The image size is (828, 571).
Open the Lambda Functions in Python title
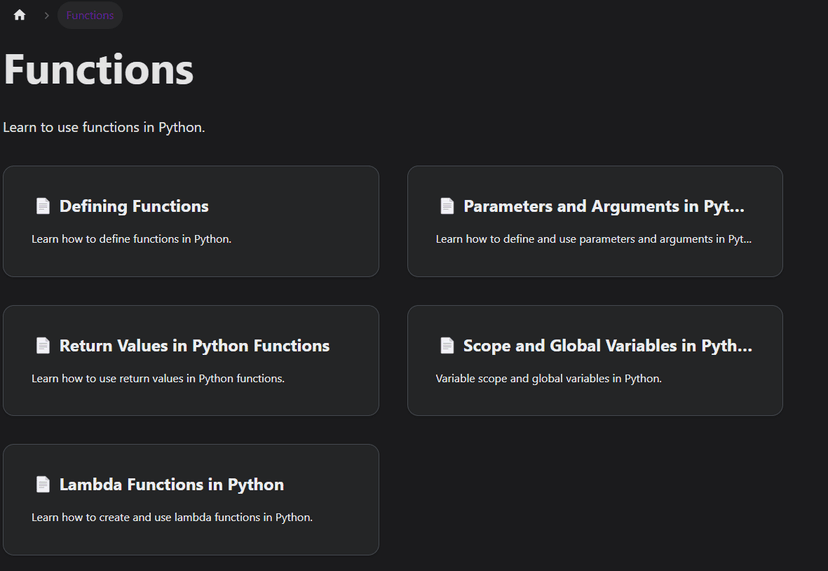point(171,484)
